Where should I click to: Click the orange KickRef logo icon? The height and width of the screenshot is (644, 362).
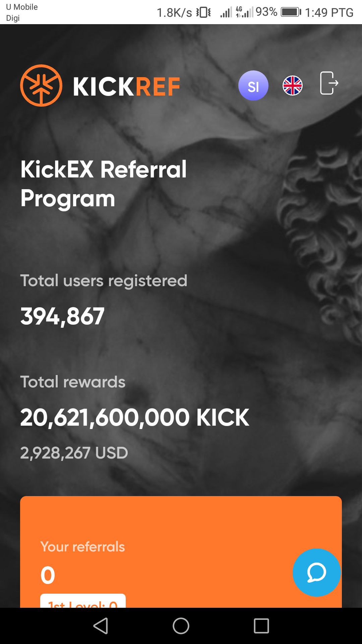coord(41,86)
